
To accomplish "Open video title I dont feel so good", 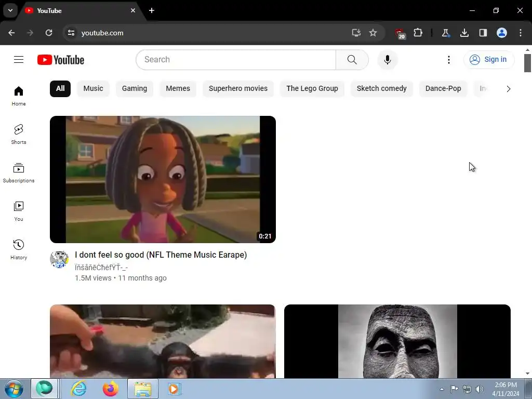I will point(161,255).
